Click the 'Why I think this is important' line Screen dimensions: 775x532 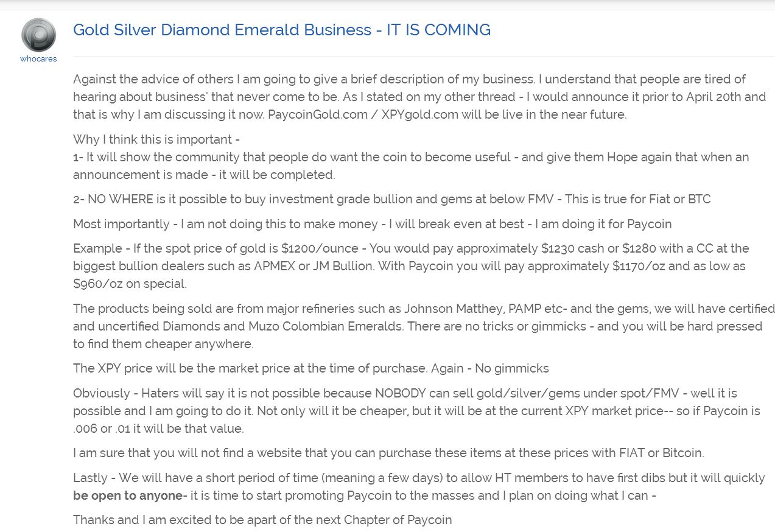coord(156,139)
